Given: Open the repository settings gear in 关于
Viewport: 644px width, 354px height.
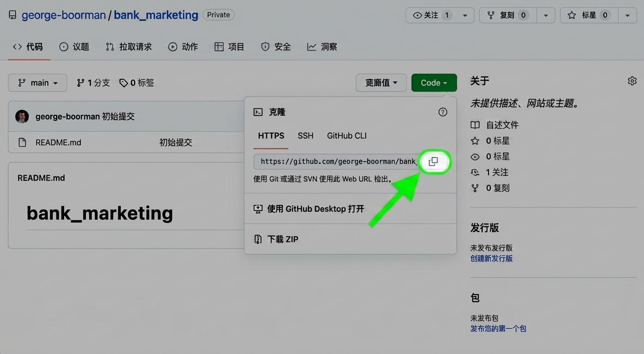Looking at the screenshot, I should pyautogui.click(x=632, y=81).
